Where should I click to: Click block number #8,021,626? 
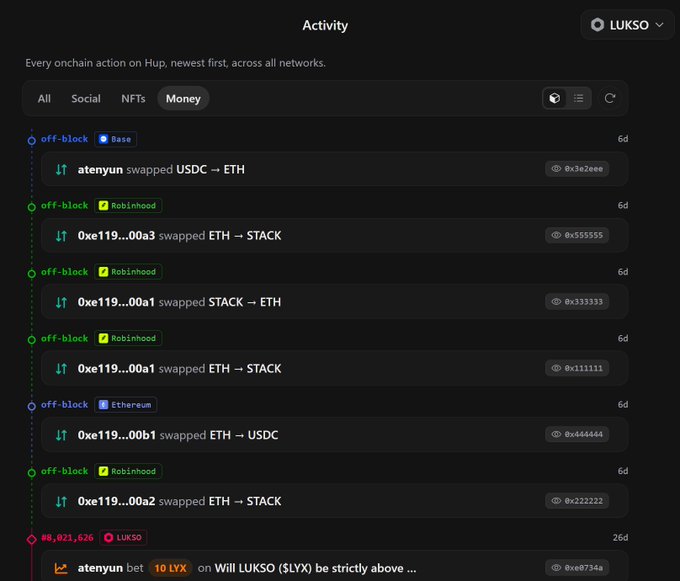pos(67,538)
